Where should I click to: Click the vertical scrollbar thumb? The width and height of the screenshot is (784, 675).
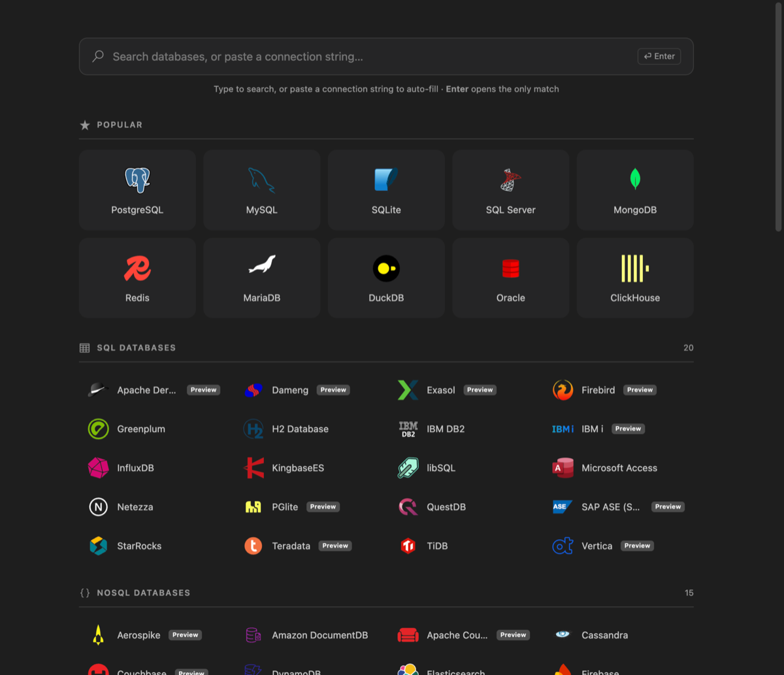[778, 116]
